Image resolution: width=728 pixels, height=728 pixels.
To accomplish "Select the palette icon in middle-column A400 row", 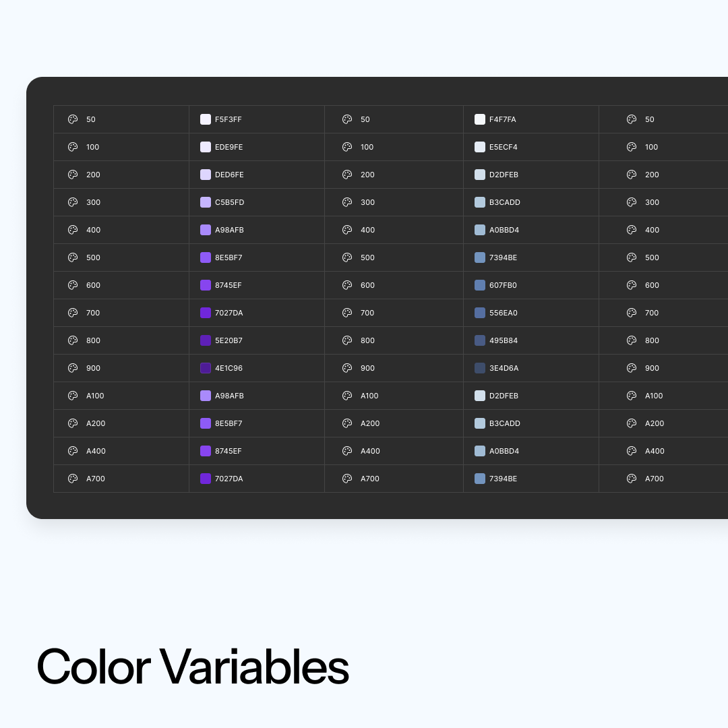I will click(x=347, y=451).
